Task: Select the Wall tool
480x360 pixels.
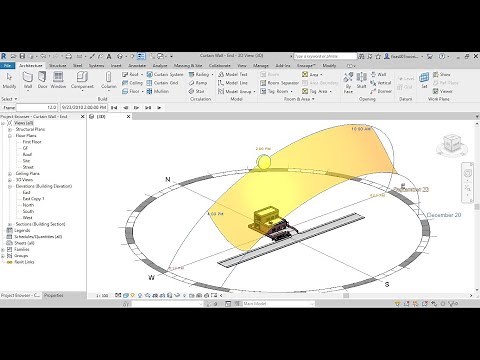Action: [28, 80]
